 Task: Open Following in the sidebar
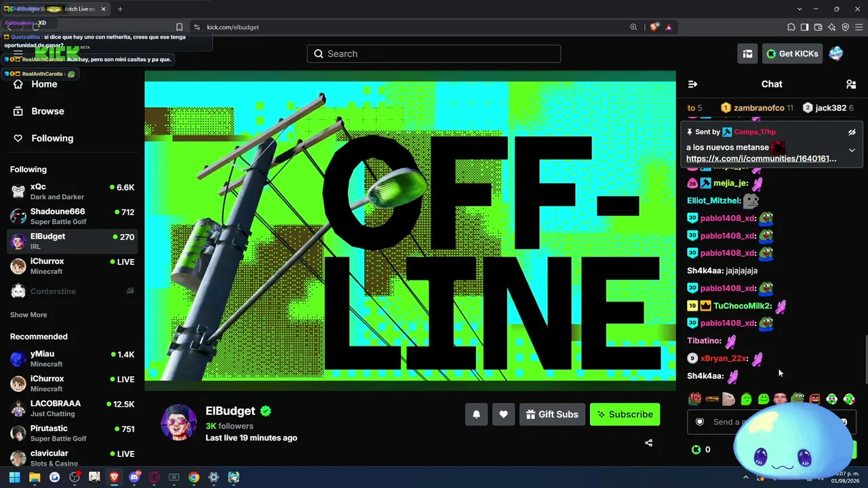(x=52, y=138)
